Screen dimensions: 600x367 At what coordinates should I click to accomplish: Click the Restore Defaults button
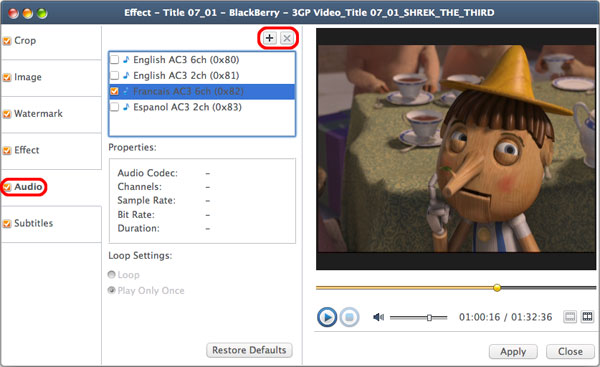249,350
